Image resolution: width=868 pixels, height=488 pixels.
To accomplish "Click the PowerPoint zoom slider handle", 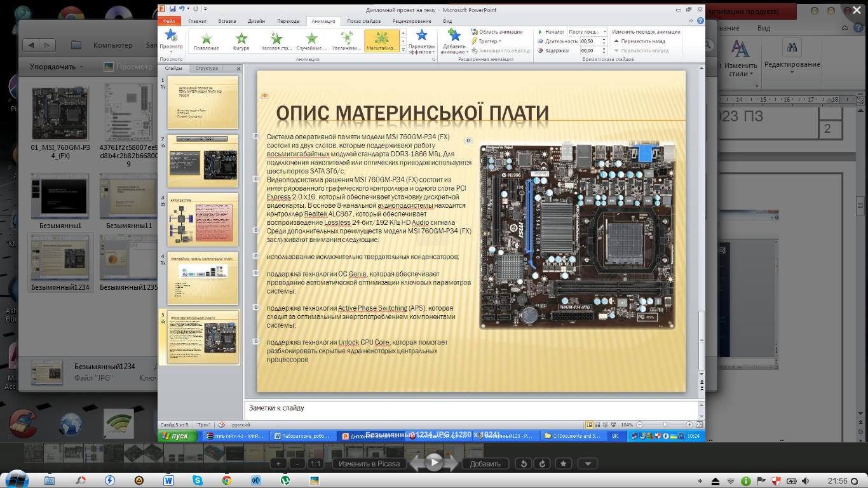I will [665, 424].
